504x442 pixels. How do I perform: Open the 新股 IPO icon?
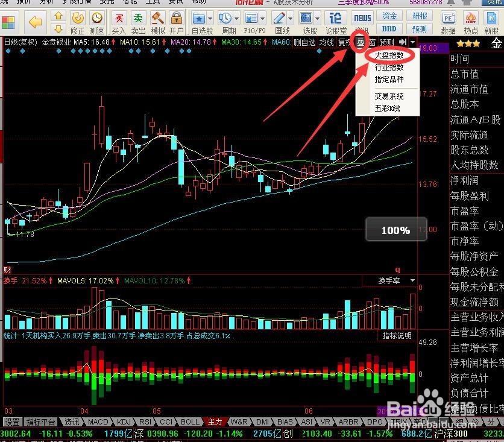(491, 23)
